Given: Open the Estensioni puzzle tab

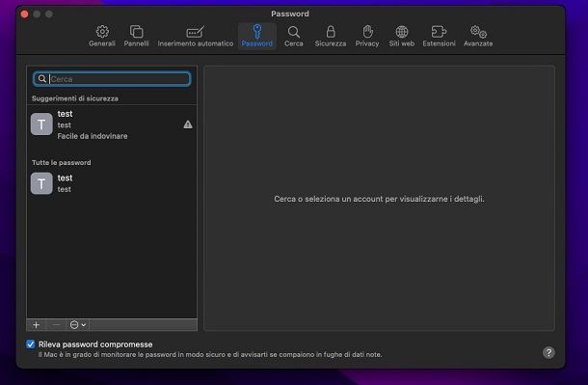Looking at the screenshot, I should click(x=439, y=36).
